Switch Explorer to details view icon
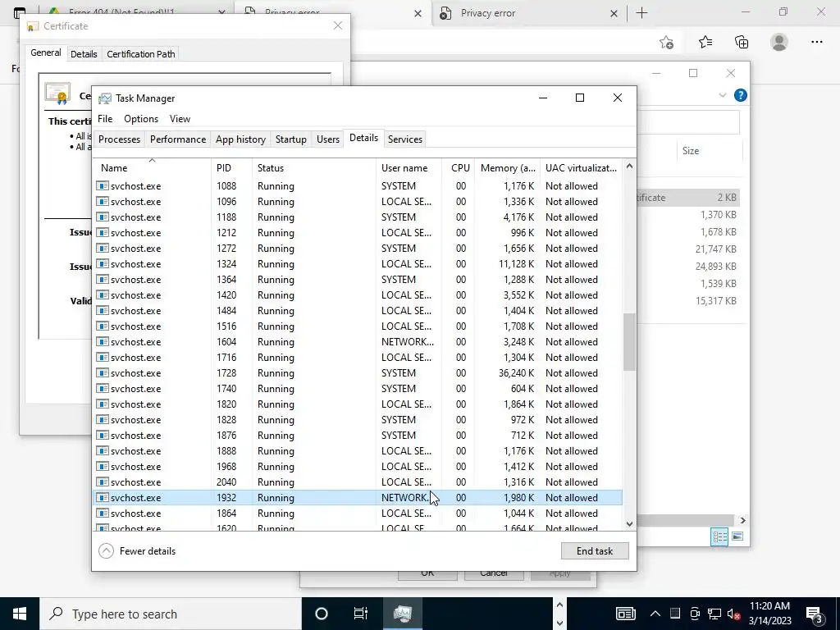Screen dimensions: 840x630 (x=719, y=536)
